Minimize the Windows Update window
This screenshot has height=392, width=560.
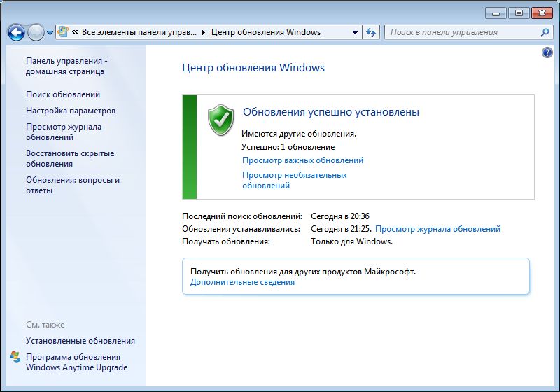tap(496, 13)
